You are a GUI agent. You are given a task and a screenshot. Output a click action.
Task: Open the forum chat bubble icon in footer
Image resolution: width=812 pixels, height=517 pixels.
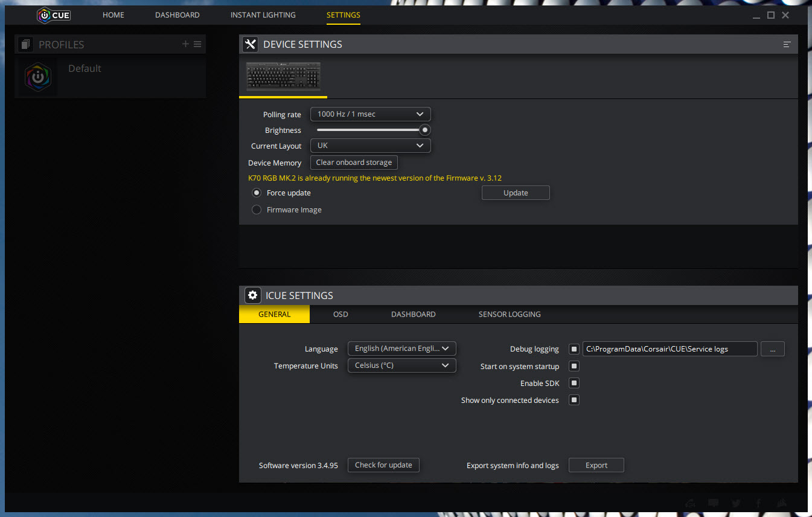coord(713,503)
